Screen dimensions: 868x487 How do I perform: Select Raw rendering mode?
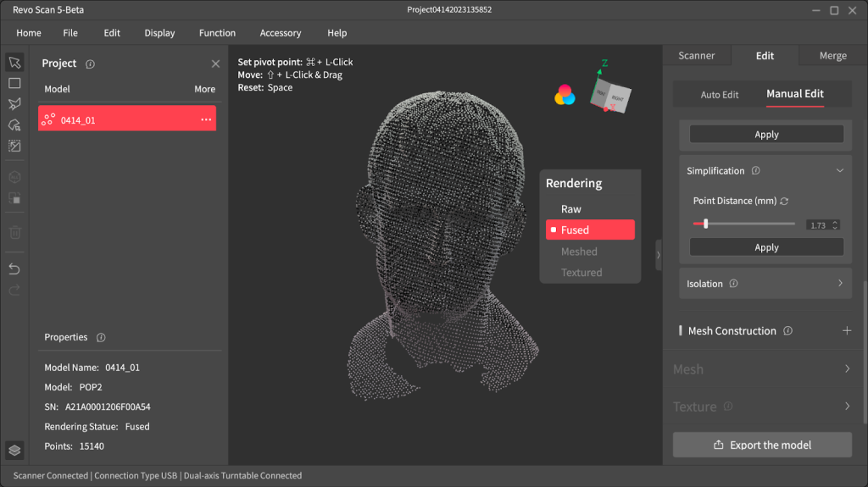(x=571, y=209)
